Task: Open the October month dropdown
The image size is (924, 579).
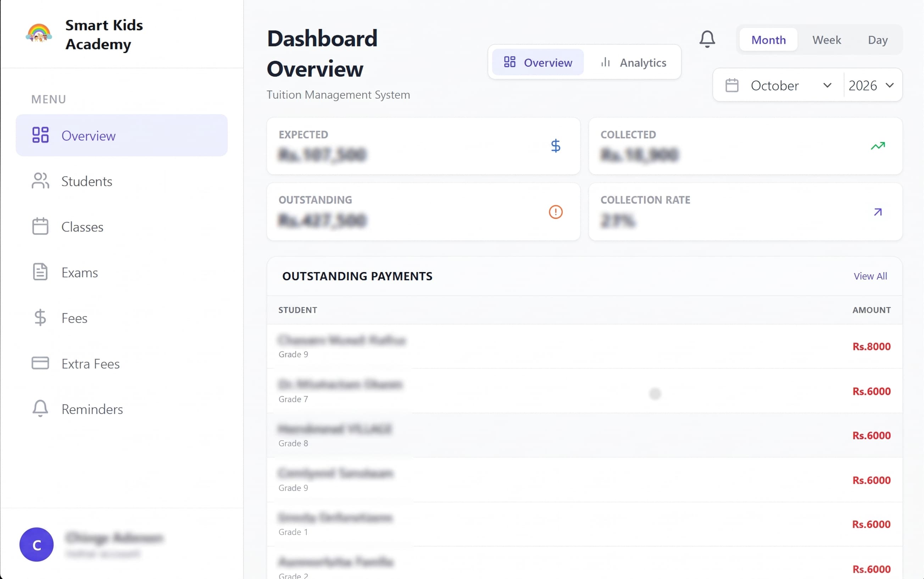Action: pos(778,85)
